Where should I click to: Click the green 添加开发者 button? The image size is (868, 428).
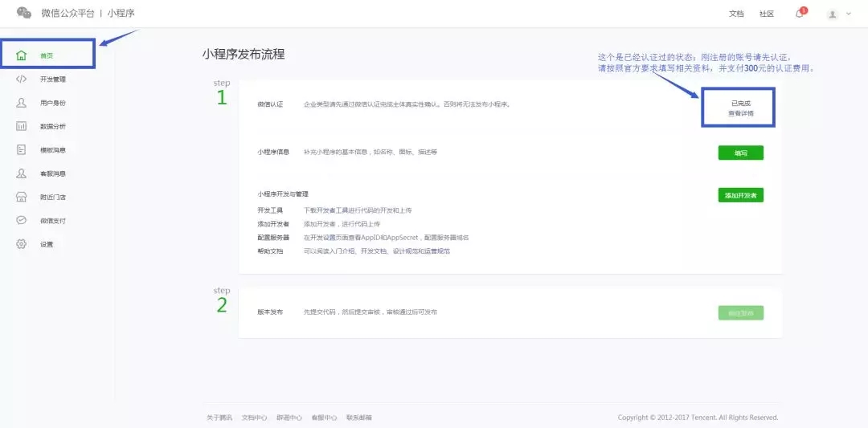click(741, 195)
